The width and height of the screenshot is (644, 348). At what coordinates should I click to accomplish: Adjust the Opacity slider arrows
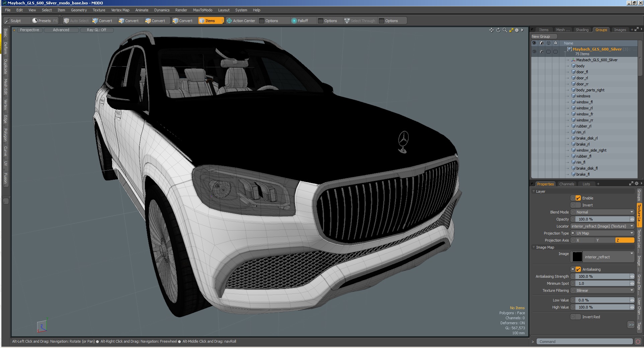click(632, 219)
